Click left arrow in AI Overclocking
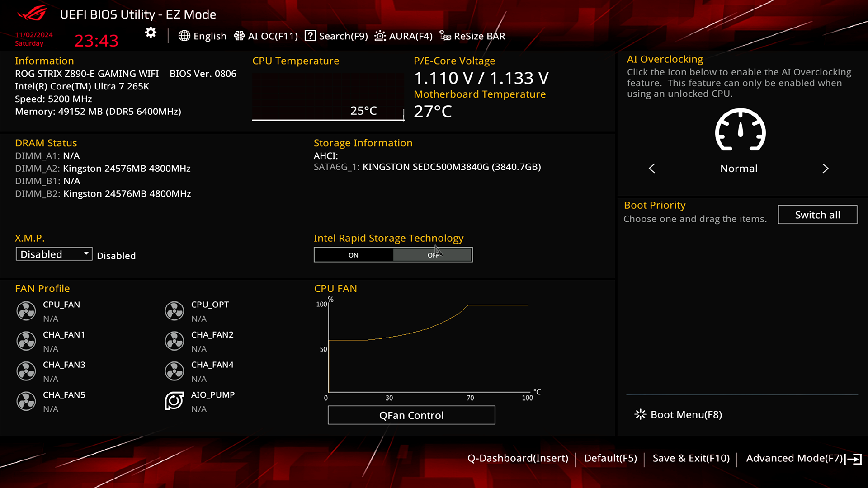The height and width of the screenshot is (488, 868). [651, 169]
